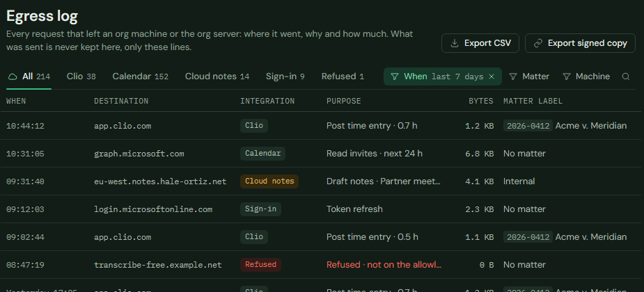Click the Calendar integration badge
Screen dimensions: 644x292
263,154
